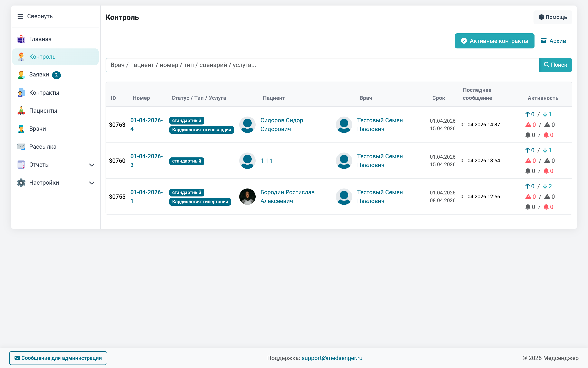Open Контракты menu item
Screen dimensions: 588x368
click(x=55, y=93)
